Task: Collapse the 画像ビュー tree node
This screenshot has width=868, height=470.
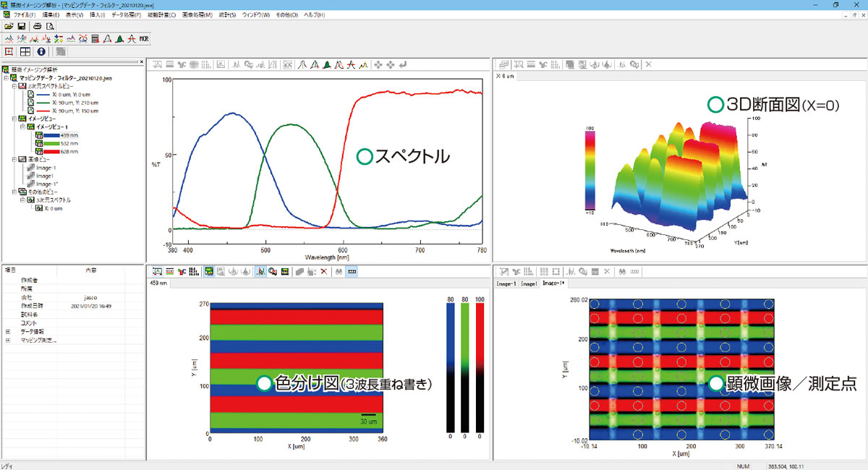Action: [x=14, y=158]
